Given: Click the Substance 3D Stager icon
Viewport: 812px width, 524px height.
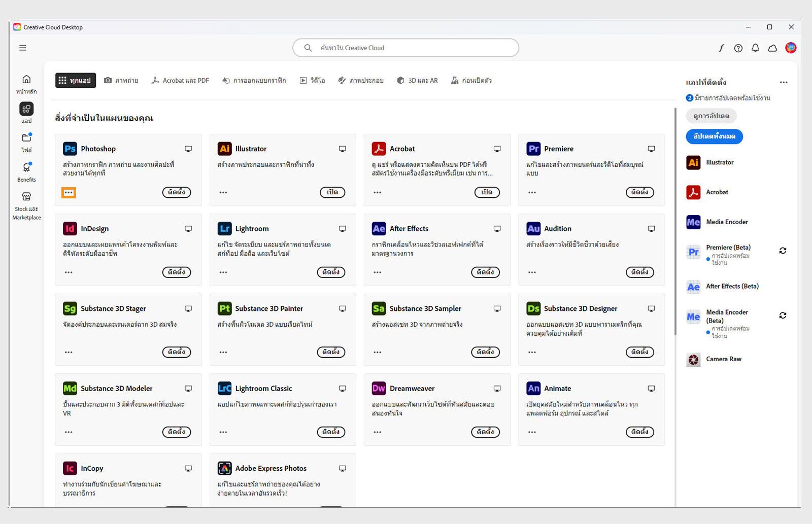Looking at the screenshot, I should 70,308.
